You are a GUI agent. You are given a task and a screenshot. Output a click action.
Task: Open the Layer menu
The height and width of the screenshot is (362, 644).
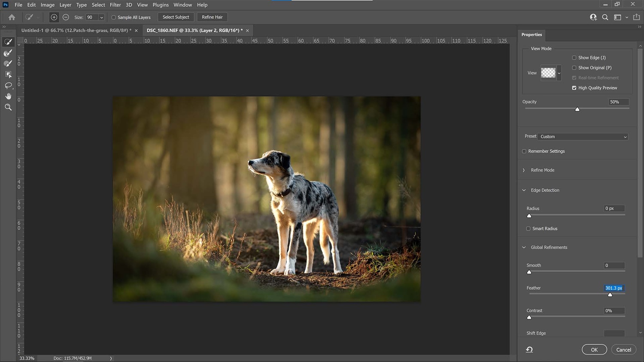coord(65,5)
